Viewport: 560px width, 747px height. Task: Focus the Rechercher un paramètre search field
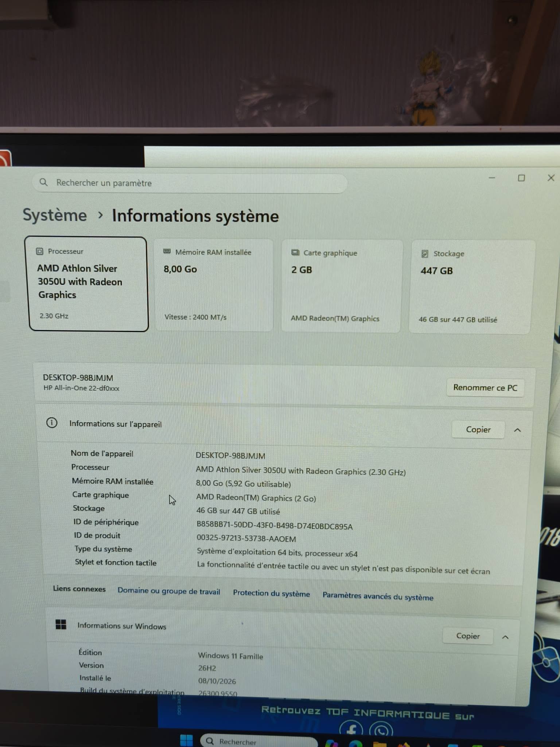[190, 183]
